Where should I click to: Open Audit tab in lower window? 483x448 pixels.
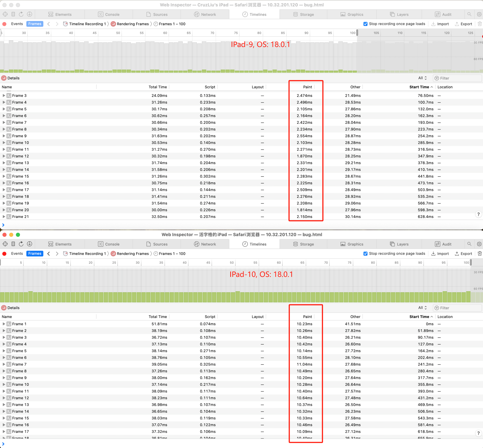pyautogui.click(x=443, y=244)
